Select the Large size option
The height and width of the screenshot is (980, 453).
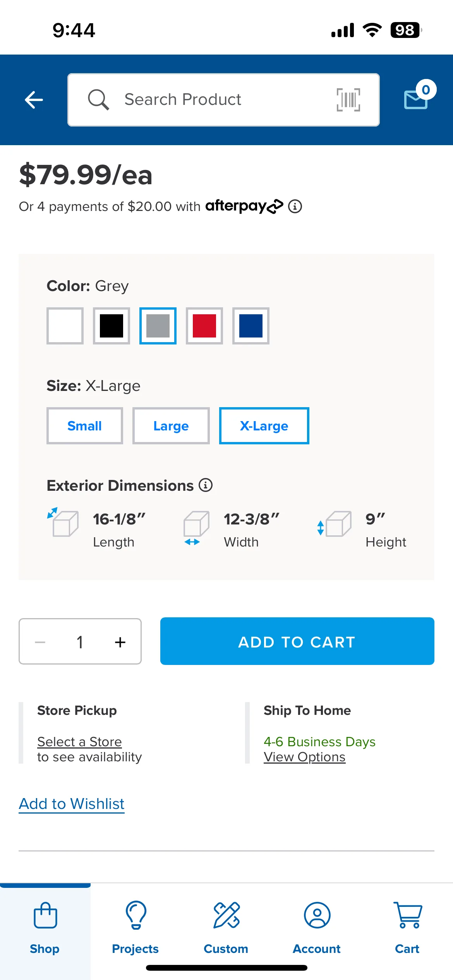(171, 426)
